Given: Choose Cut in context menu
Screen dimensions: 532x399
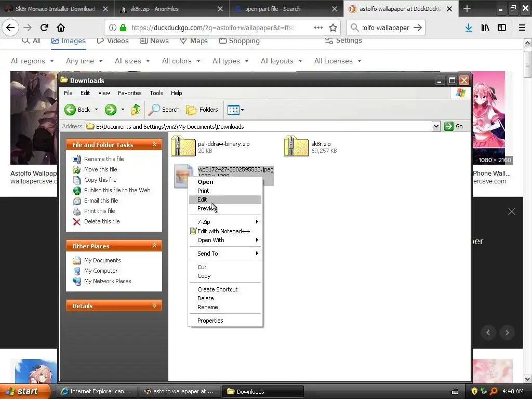Looking at the screenshot, I should (x=225, y=267).
